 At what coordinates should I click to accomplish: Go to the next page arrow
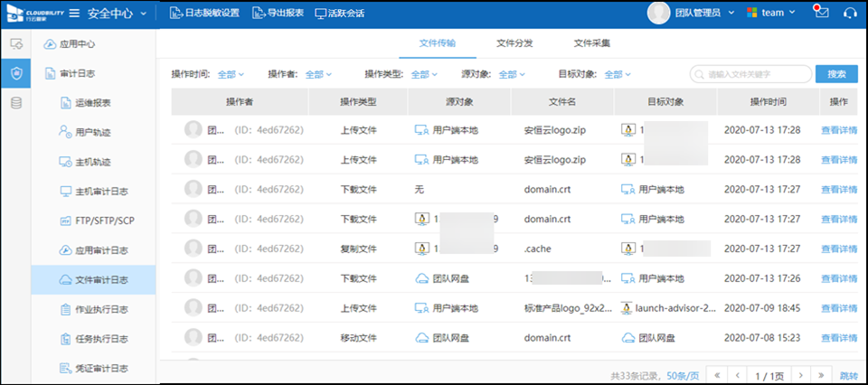798,374
